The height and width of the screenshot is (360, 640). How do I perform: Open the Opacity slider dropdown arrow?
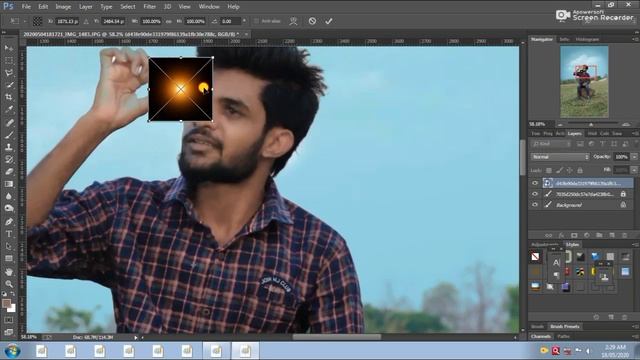tap(634, 157)
